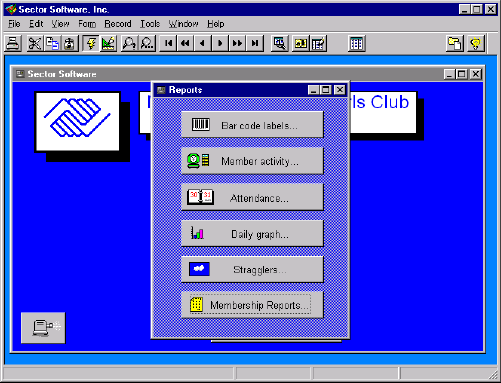Click the find magnifier toolbar icon

pos(129,43)
